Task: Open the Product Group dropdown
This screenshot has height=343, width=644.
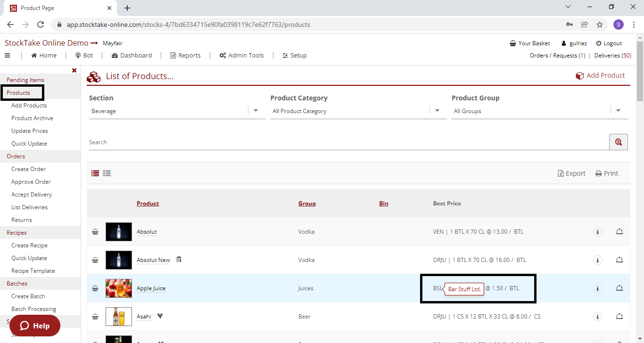Action: pyautogui.click(x=540, y=111)
